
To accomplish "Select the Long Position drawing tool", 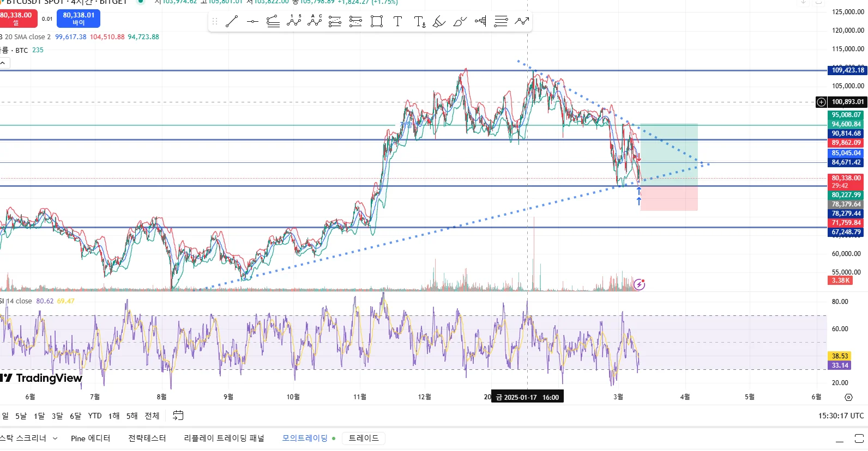I will pyautogui.click(x=335, y=21).
